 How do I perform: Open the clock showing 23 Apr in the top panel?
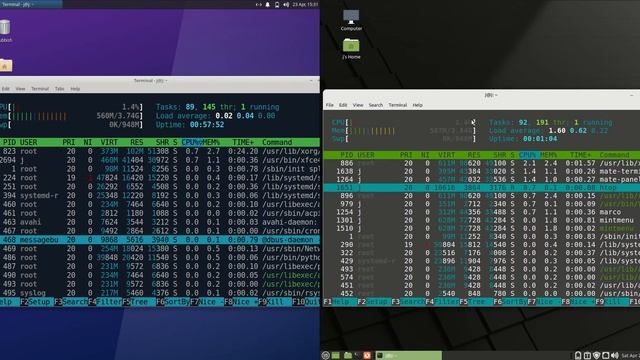click(305, 4)
